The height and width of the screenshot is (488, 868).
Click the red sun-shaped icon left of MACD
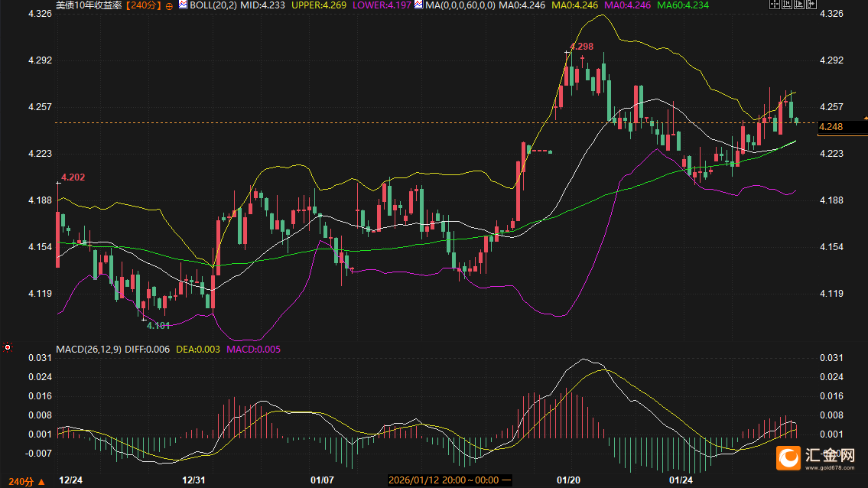[8, 347]
